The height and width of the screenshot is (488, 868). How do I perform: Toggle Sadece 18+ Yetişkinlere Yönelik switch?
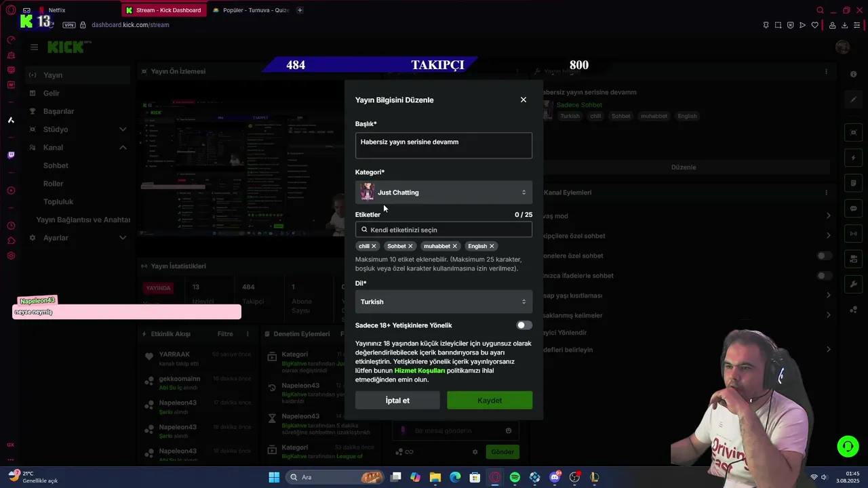pos(524,325)
